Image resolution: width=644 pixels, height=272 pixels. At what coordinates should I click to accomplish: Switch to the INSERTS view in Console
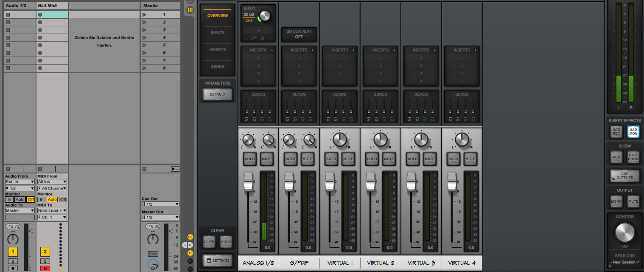point(217,50)
